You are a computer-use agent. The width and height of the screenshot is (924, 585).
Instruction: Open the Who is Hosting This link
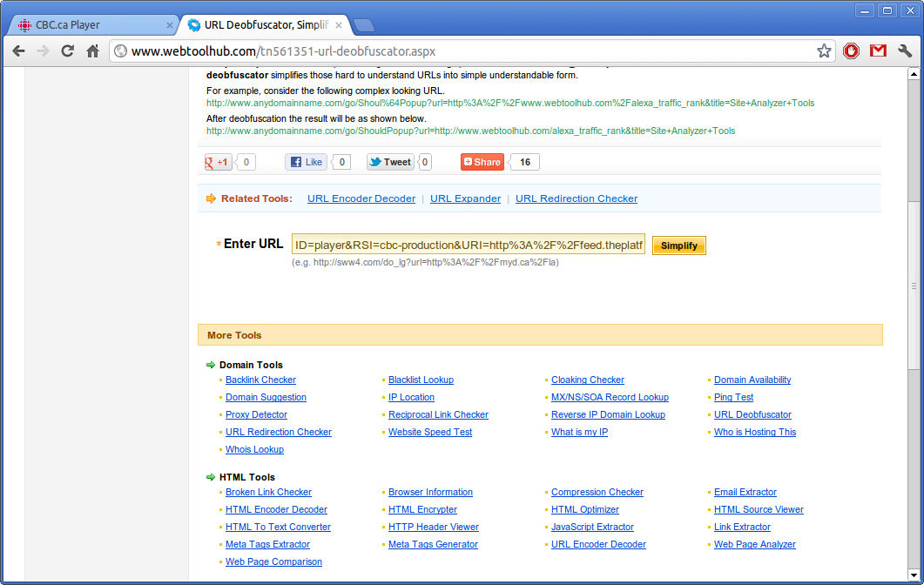click(755, 432)
